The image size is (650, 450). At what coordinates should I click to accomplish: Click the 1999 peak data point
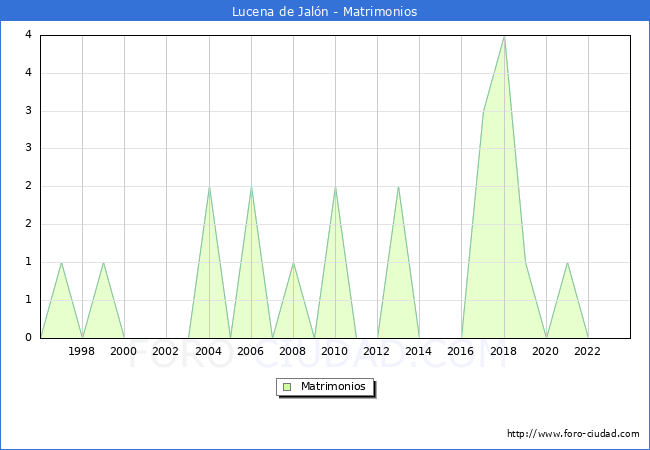coord(103,262)
